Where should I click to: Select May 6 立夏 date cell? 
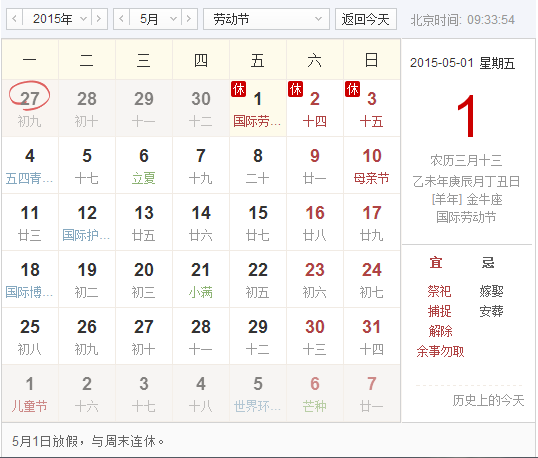click(144, 165)
